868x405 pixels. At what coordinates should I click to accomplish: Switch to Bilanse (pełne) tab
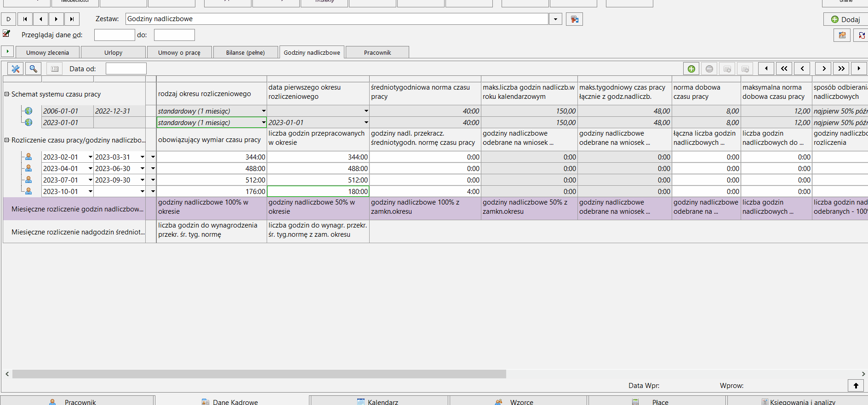pyautogui.click(x=246, y=52)
